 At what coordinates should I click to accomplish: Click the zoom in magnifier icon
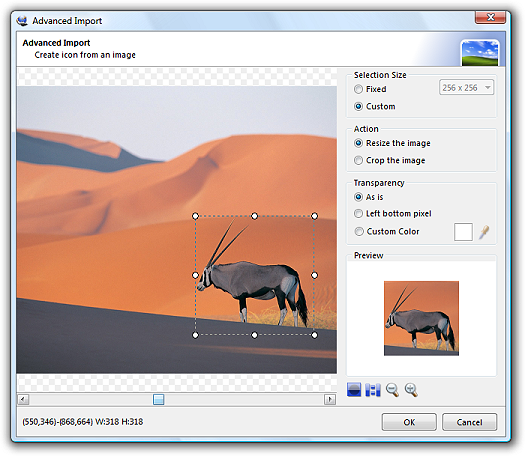pos(411,390)
